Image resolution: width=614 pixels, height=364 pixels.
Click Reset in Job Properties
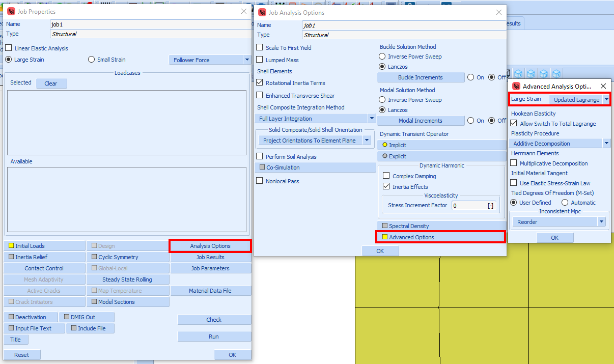coord(22,355)
